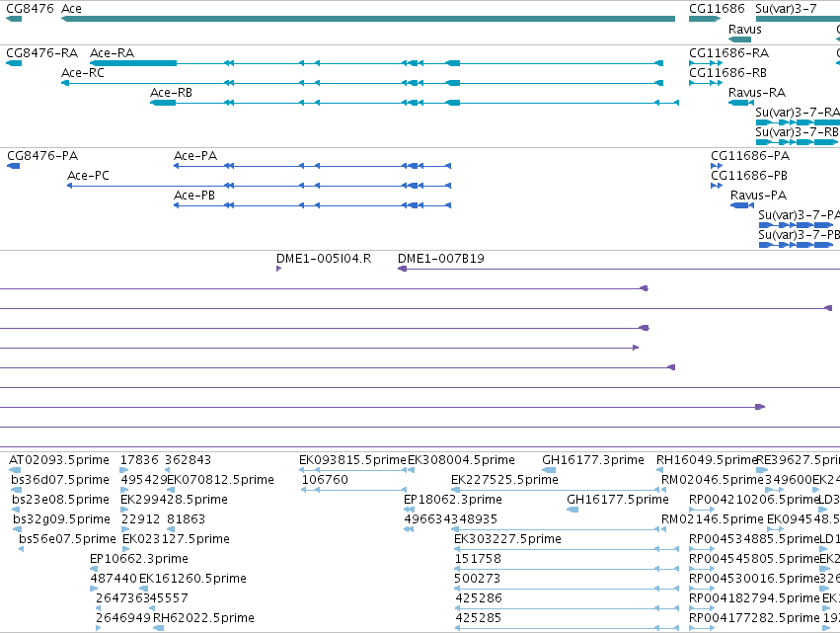Click the EK161260.5prime EST label
The image size is (840, 633).
(x=192, y=579)
